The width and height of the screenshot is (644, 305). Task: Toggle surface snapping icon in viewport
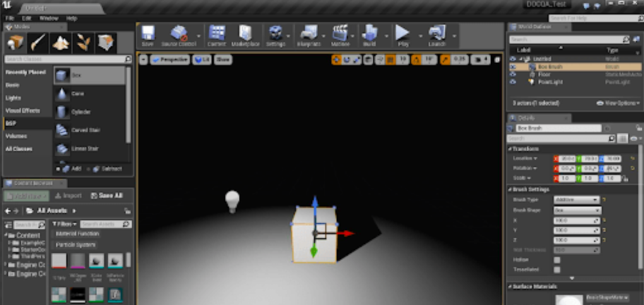click(x=380, y=59)
